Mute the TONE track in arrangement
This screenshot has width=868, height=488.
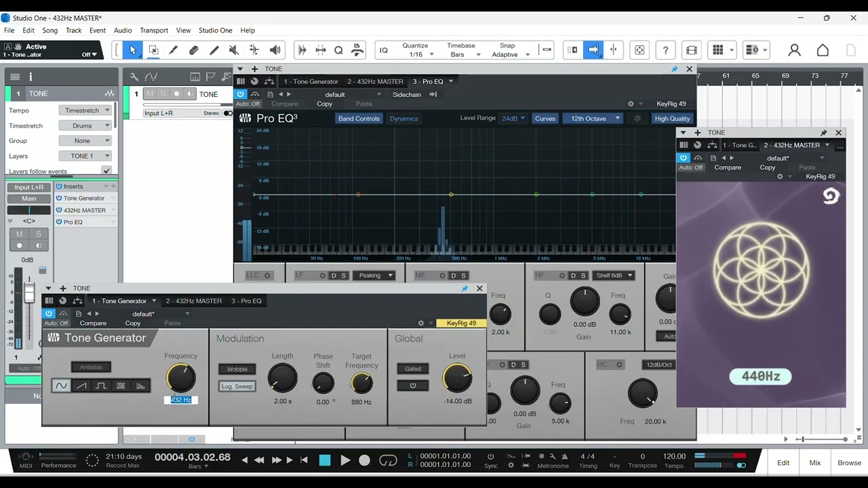click(x=150, y=94)
